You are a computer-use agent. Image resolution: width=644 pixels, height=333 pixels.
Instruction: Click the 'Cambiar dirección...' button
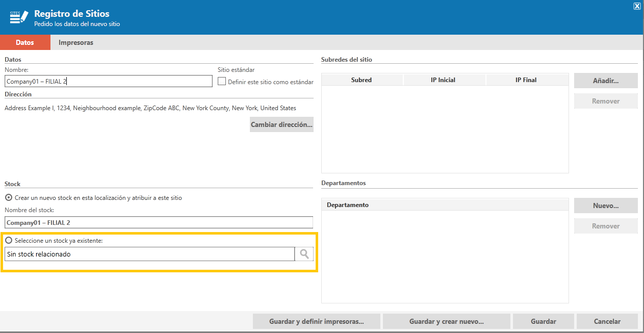click(281, 124)
